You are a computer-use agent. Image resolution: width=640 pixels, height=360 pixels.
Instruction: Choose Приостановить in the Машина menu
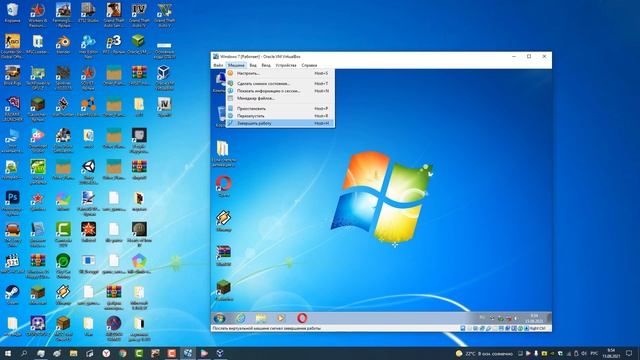coord(280,109)
